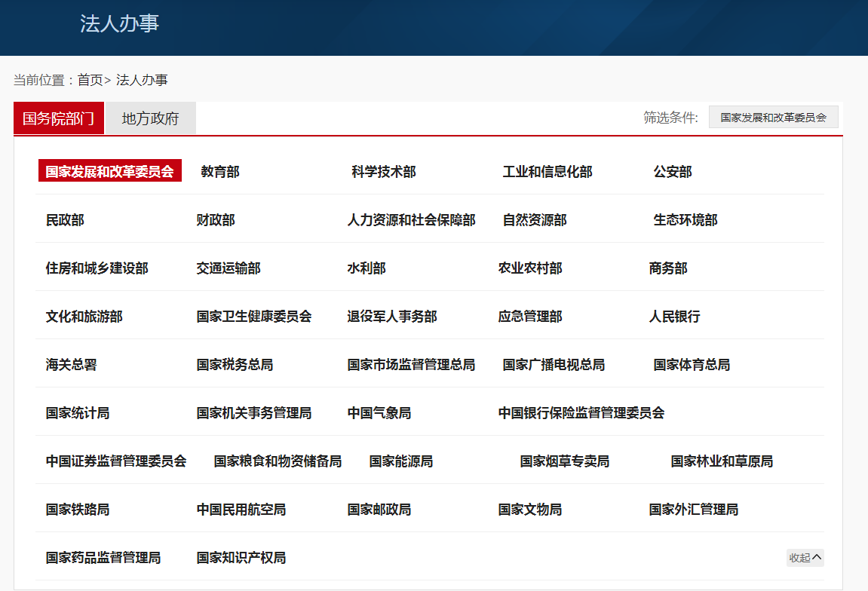The height and width of the screenshot is (591, 868).
Task: Choose 海关总署
Action: pyautogui.click(x=72, y=365)
